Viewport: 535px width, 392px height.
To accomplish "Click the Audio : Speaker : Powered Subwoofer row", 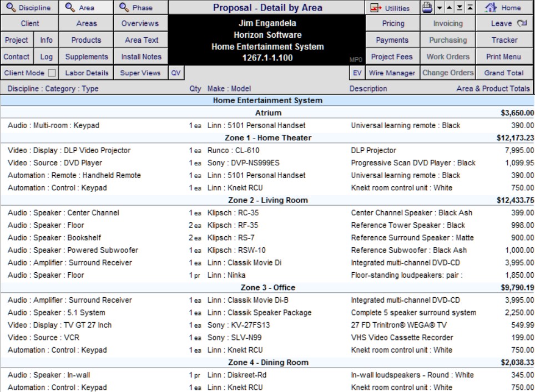I will 267,250.
